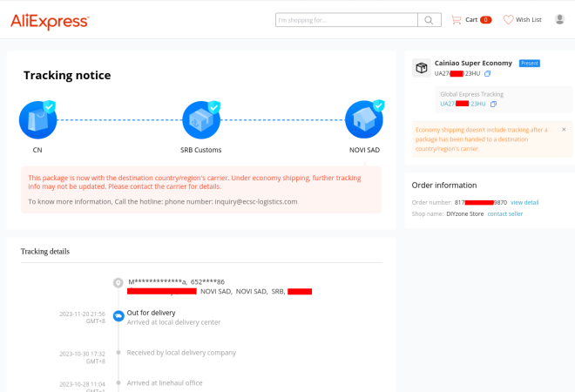Click the AliExpress logo

click(50, 21)
